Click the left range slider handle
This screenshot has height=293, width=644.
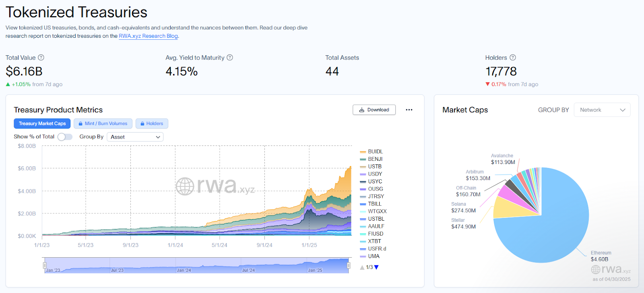(45, 265)
